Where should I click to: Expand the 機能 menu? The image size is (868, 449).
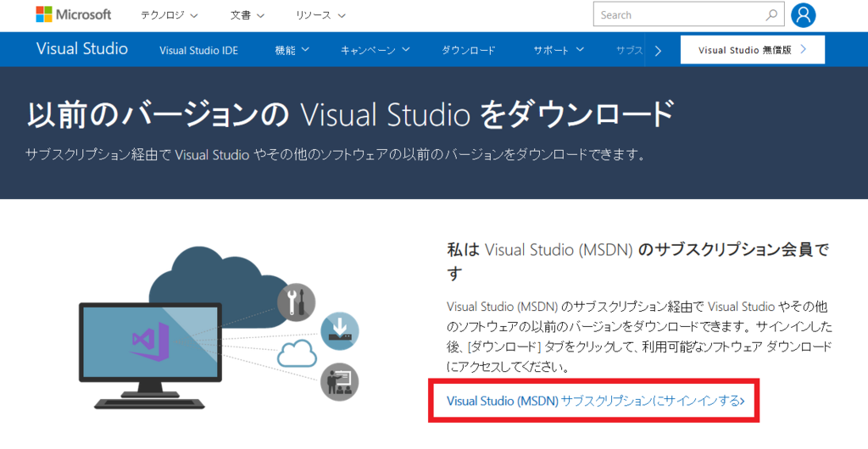click(x=292, y=50)
